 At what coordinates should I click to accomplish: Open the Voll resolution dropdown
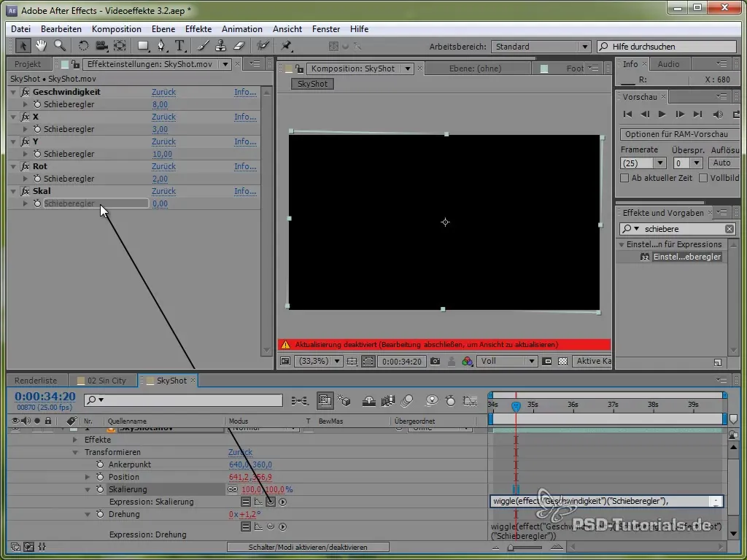click(x=507, y=362)
